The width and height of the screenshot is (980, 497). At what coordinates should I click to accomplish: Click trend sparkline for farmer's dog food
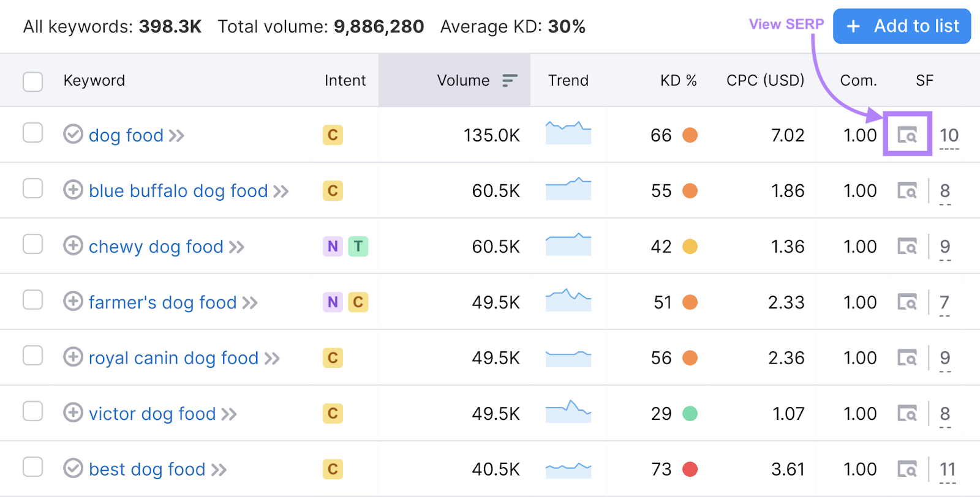click(x=568, y=300)
